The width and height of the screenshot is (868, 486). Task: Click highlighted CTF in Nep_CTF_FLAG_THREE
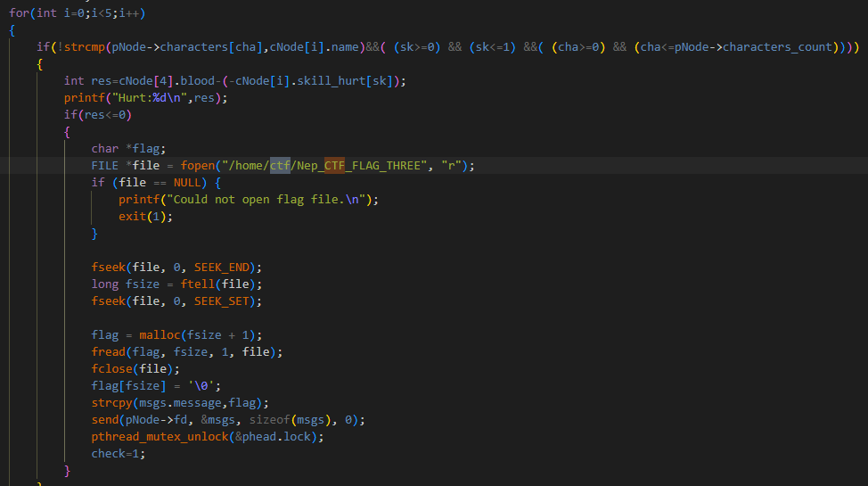[339, 166]
